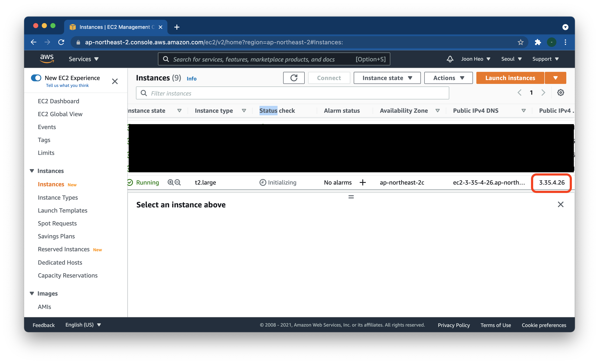
Task: Collapse the Instances sidebar section
Action: [32, 171]
